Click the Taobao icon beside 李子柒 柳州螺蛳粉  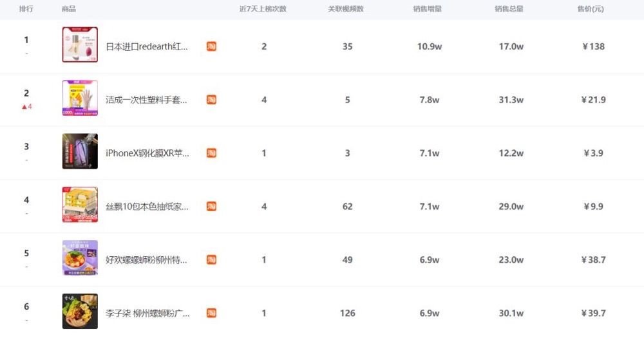click(x=211, y=313)
